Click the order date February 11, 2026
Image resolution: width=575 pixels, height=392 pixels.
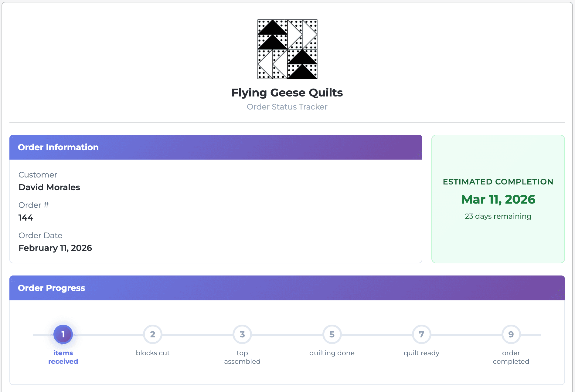click(x=55, y=248)
